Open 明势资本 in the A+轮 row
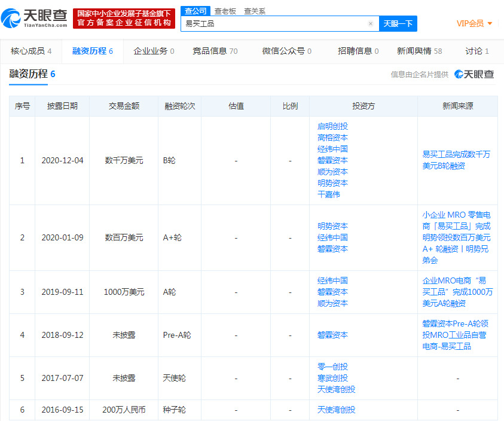Image resolution: width=504 pixels, height=421 pixels. [332, 226]
